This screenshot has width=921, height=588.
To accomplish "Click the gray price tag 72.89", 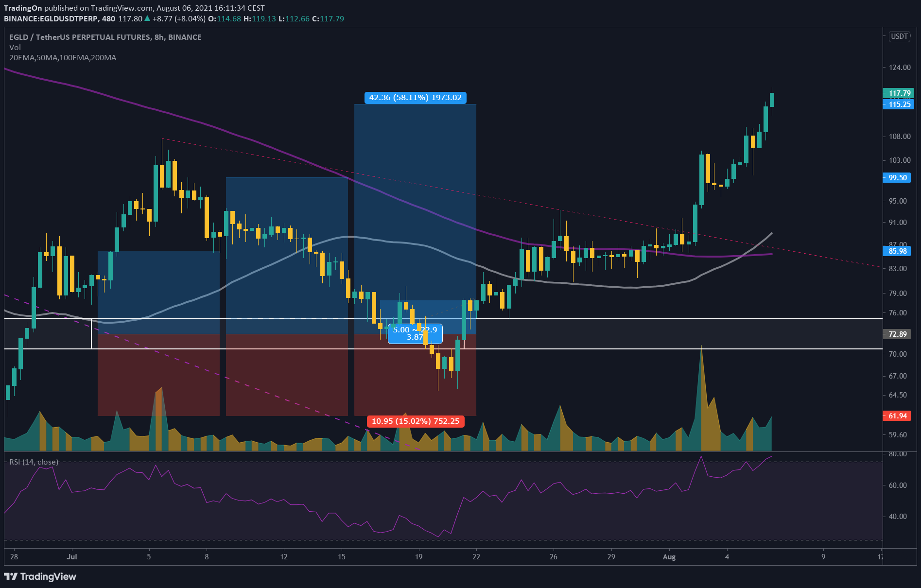I will [x=897, y=334].
